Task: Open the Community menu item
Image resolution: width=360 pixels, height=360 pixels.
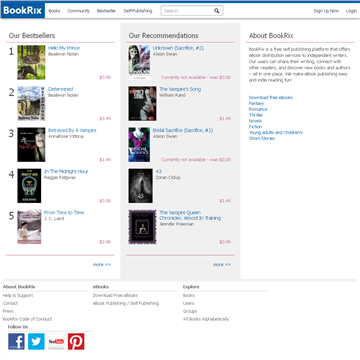Action: pos(79,11)
